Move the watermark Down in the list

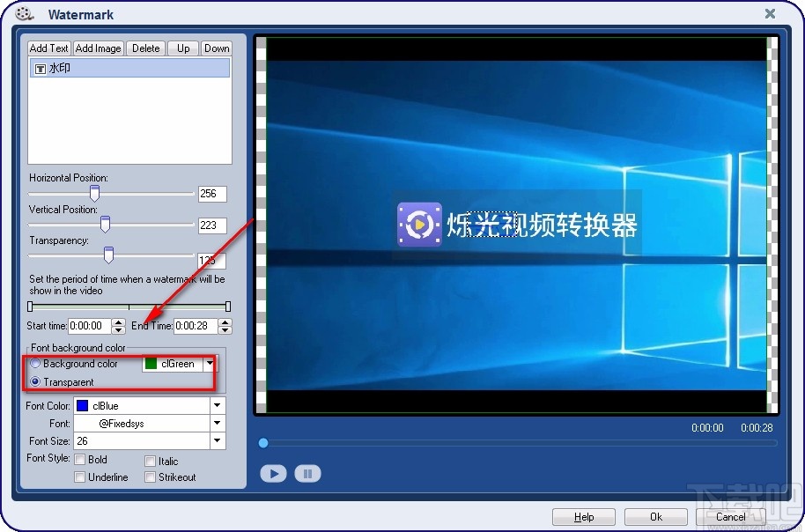pos(217,48)
